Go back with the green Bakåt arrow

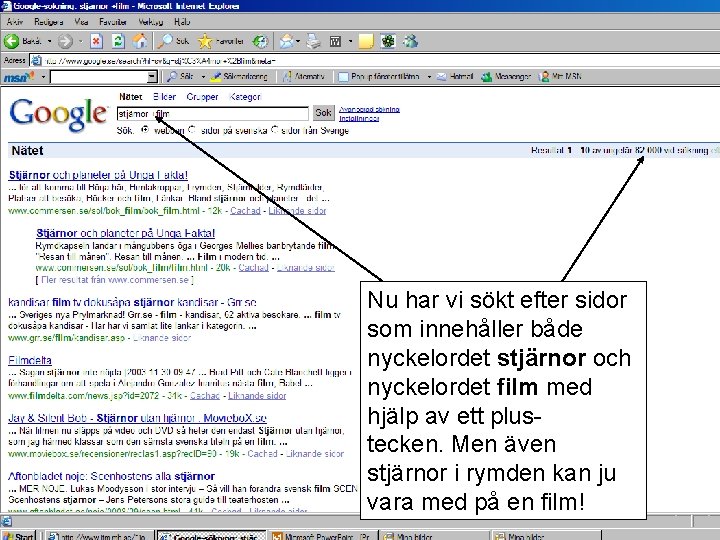pyautogui.click(x=23, y=41)
